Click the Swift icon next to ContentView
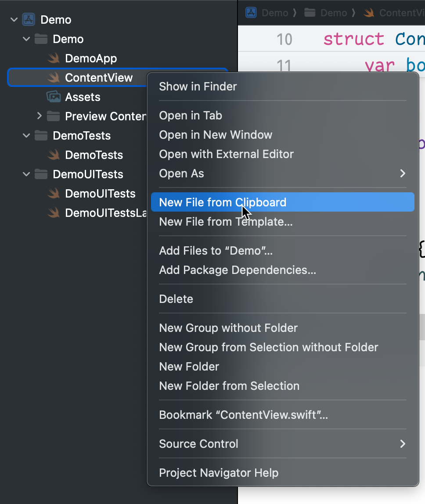This screenshot has width=425, height=504. click(x=53, y=77)
